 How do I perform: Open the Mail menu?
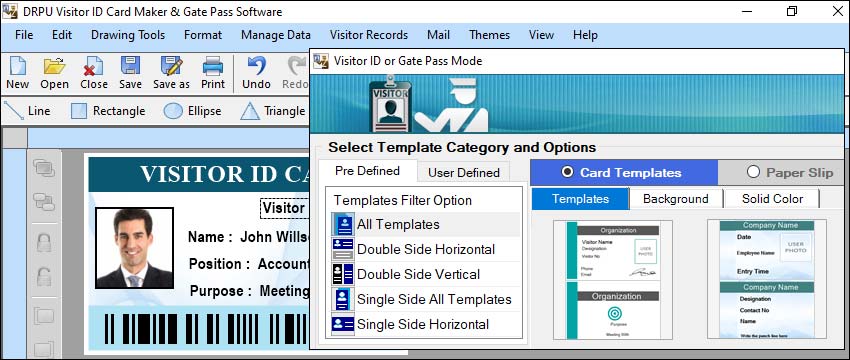click(438, 35)
